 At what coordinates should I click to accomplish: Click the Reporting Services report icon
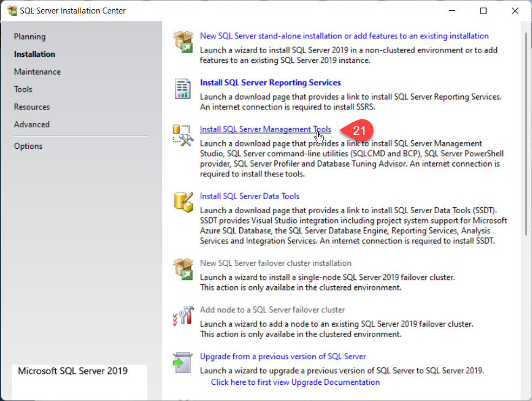click(x=182, y=89)
